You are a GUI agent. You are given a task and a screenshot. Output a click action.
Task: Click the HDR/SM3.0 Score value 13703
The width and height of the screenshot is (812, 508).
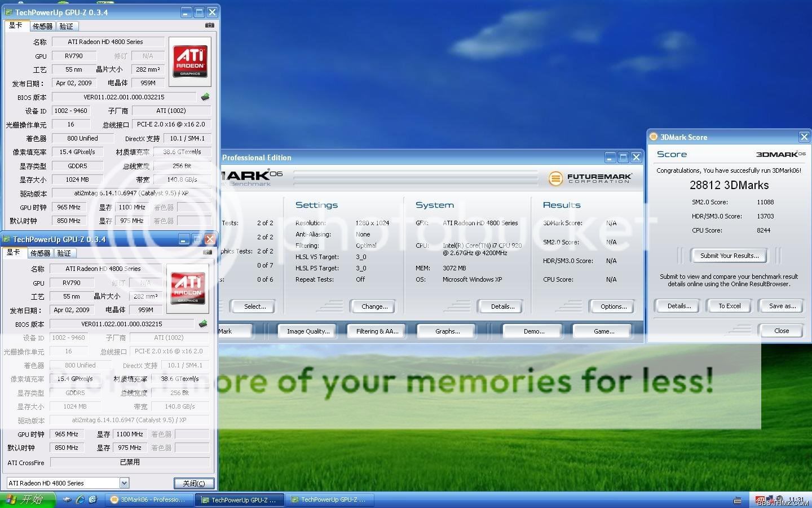click(x=765, y=216)
